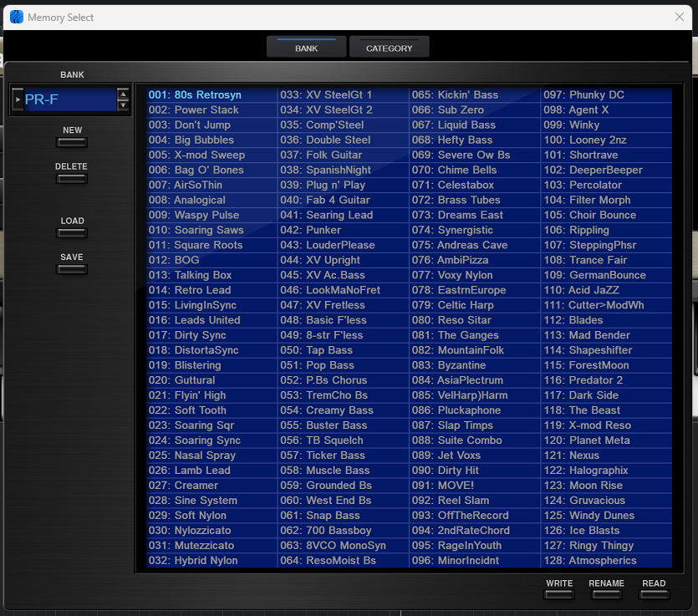Screen dimensions: 698x616
Task: Step to the previous bank with up arrow
Action: pos(124,94)
